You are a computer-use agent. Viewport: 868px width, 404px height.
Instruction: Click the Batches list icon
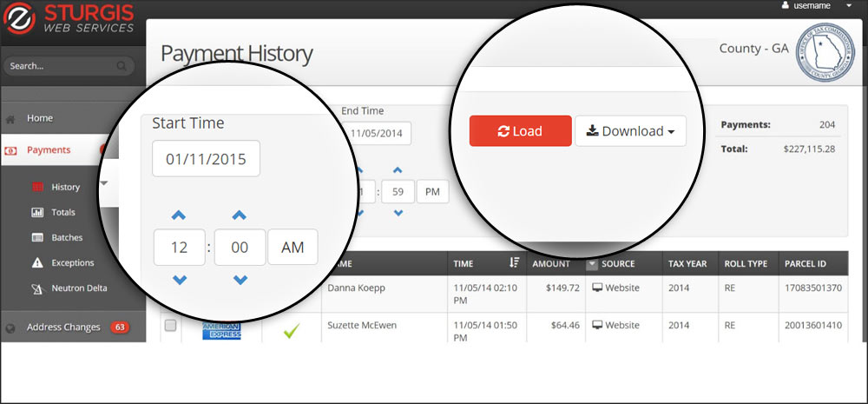tap(37, 238)
